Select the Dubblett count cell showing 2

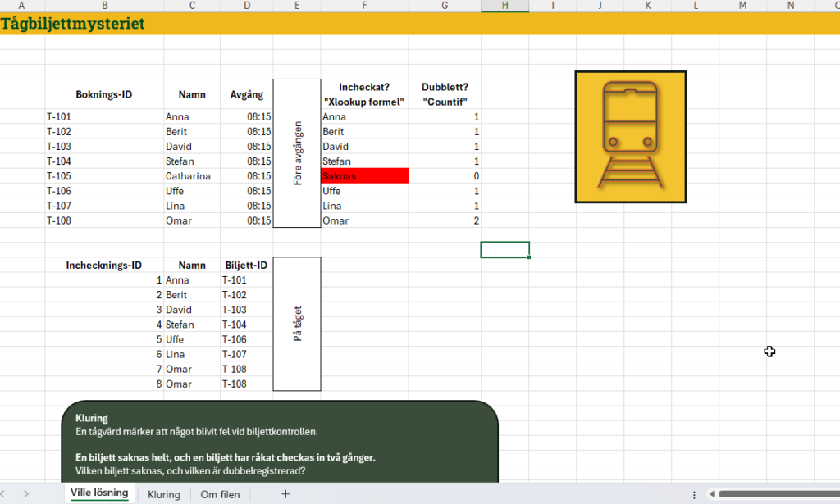tap(445, 220)
